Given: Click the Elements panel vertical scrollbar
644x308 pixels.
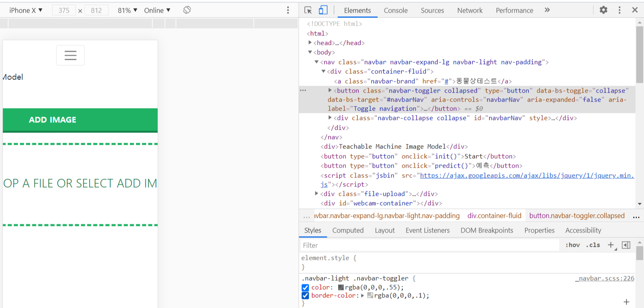Looking at the screenshot, I should (640, 54).
